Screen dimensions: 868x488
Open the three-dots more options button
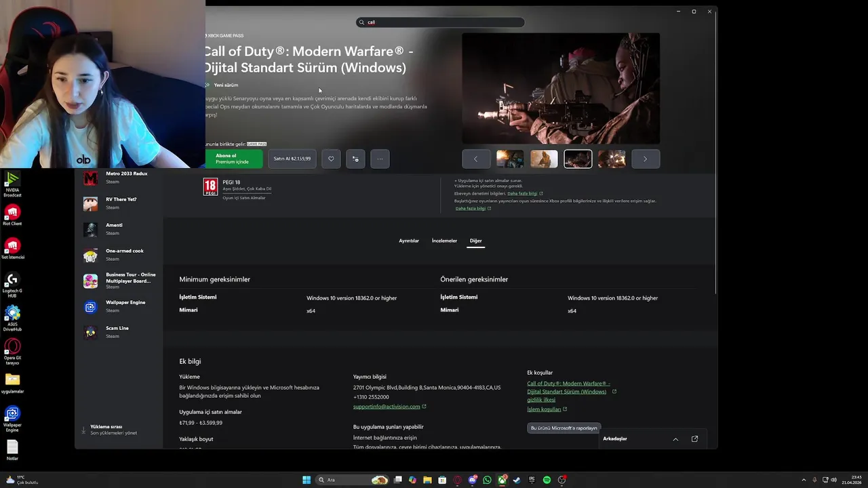(x=380, y=159)
